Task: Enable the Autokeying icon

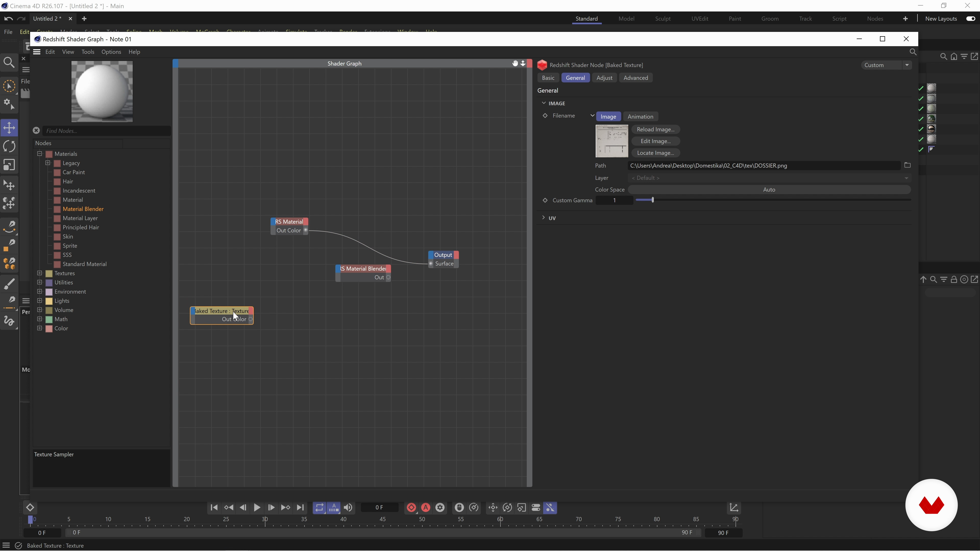Action: (x=426, y=508)
